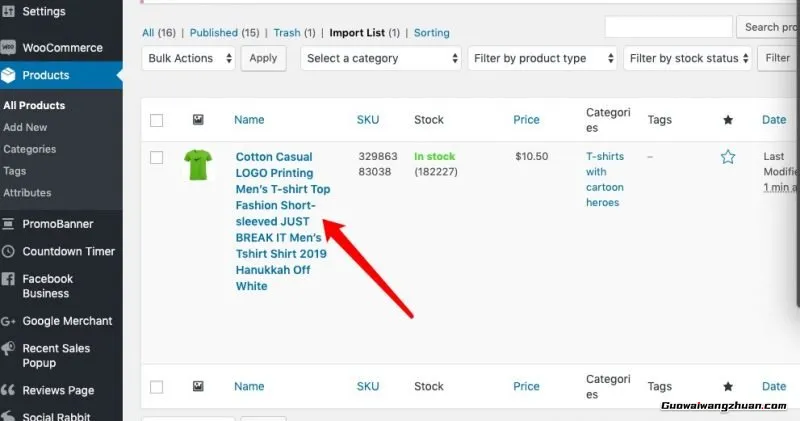Click the Reviews Page heart icon
This screenshot has width=800, height=421.
[x=9, y=391]
